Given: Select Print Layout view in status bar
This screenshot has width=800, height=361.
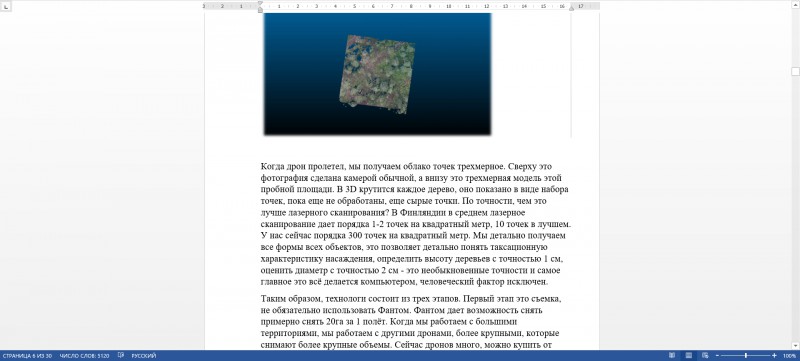Looking at the screenshot, I should (x=688, y=355).
